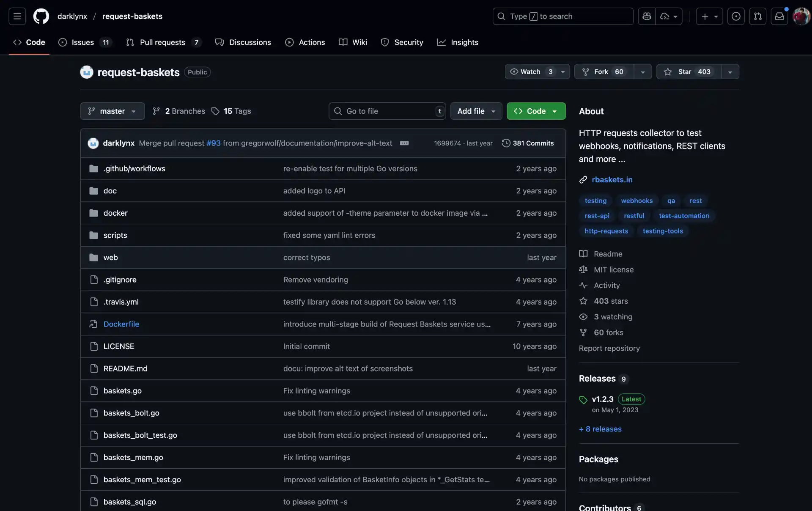Open user profile avatar menu
Image resolution: width=812 pixels, height=511 pixels.
(x=801, y=16)
